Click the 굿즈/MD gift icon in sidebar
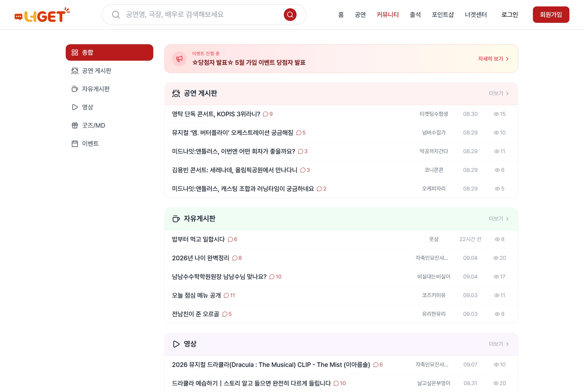Viewport: 584px width, 392px height. [75, 125]
